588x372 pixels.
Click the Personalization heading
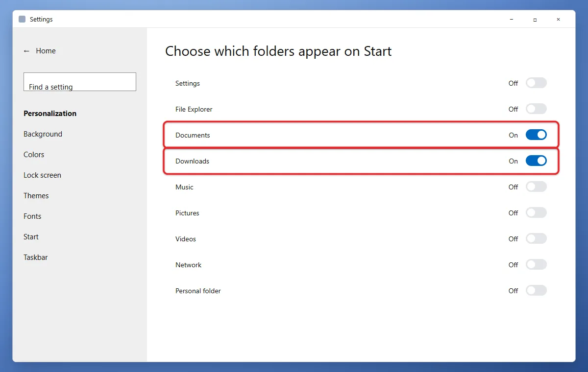[x=50, y=114]
